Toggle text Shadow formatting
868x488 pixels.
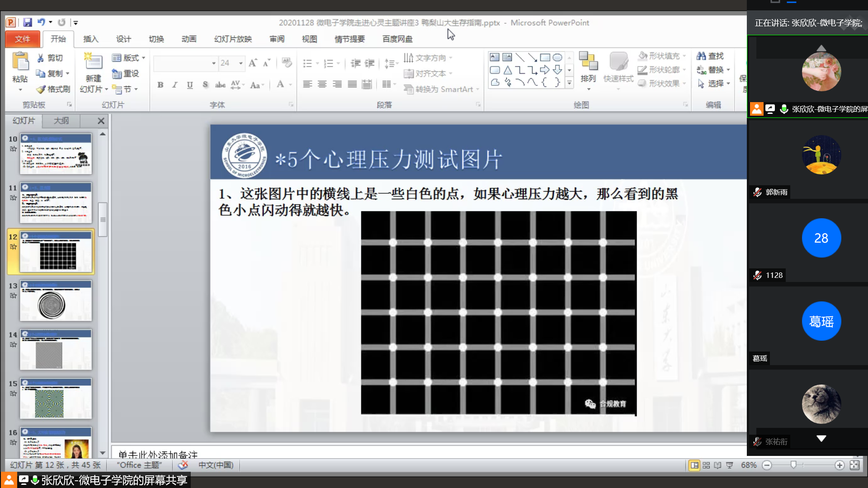click(205, 85)
